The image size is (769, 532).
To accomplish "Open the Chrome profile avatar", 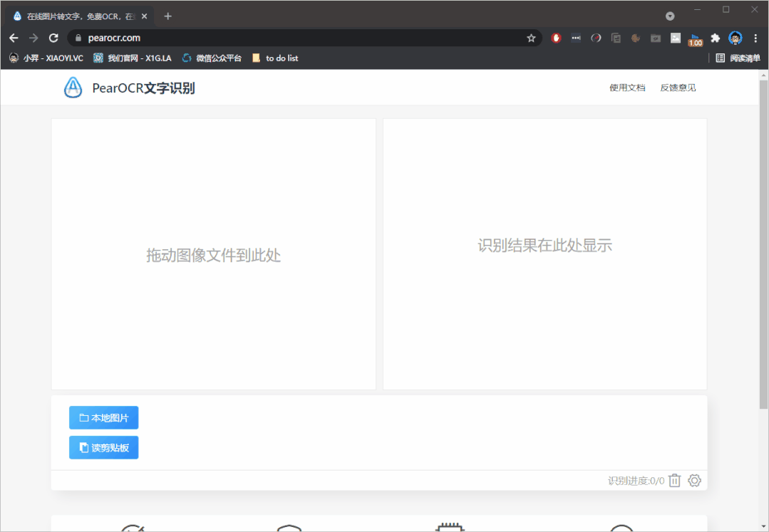I will tap(736, 38).
